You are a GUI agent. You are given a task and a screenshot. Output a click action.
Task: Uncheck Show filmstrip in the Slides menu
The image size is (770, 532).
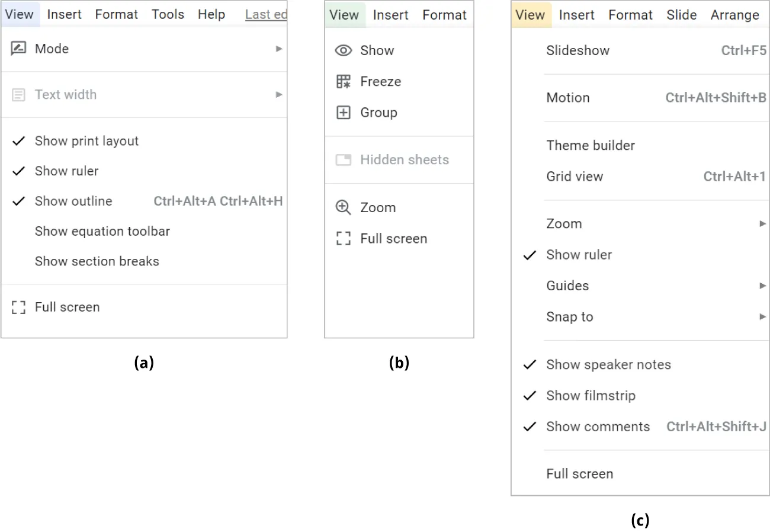[x=591, y=396]
